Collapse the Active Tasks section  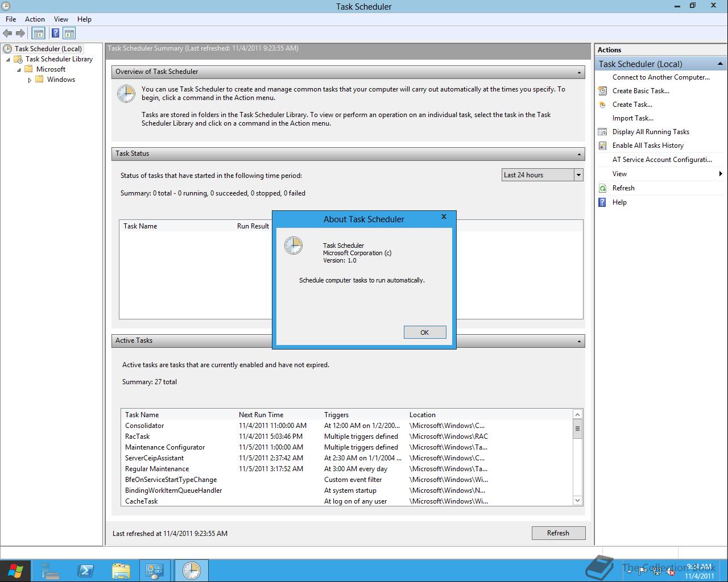(x=579, y=341)
